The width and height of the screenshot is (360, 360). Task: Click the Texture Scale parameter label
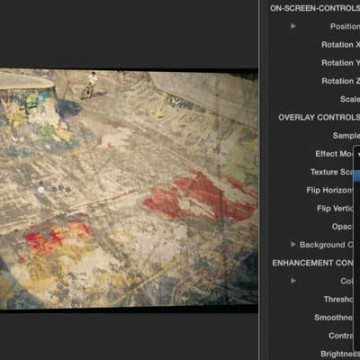pyautogui.click(x=331, y=172)
